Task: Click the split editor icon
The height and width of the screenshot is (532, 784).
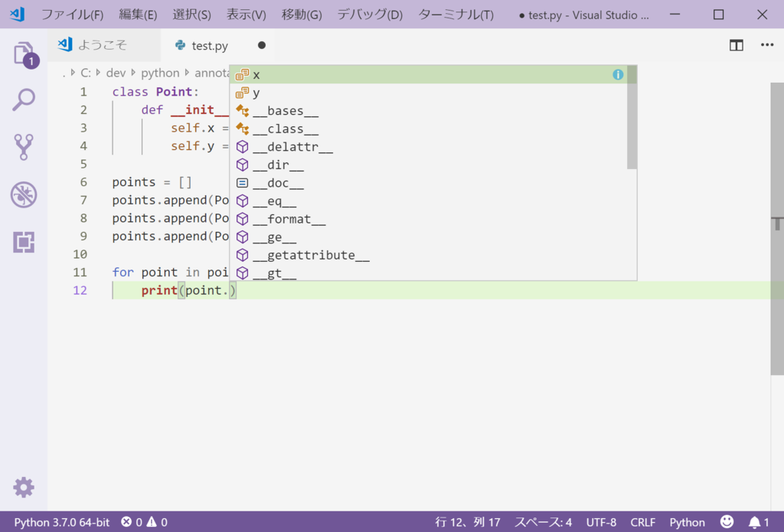Action: pyautogui.click(x=736, y=45)
